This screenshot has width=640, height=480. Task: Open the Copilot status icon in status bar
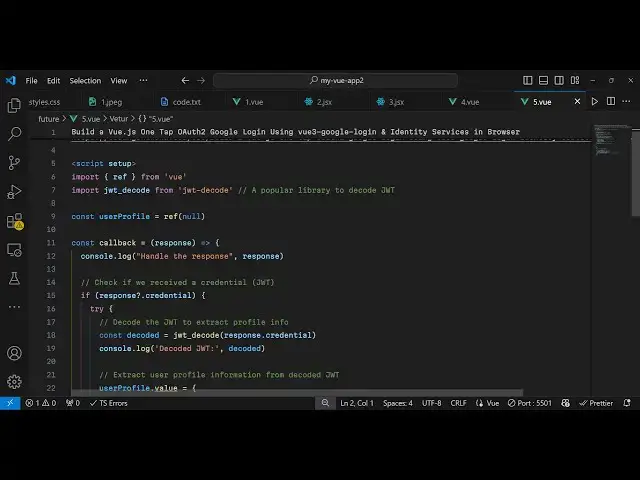click(565, 403)
